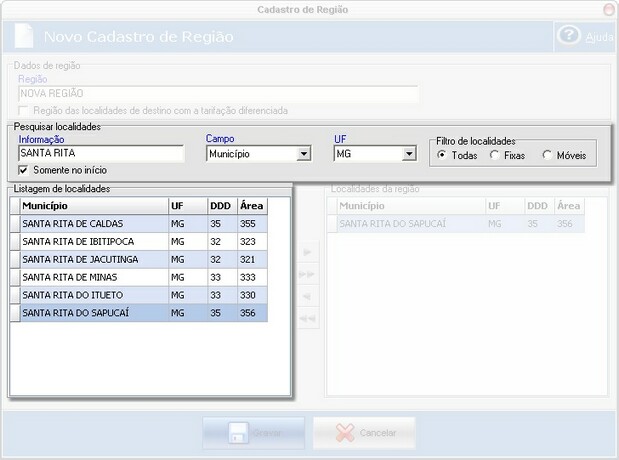619x460 pixels.
Task: Move selected locality to region with single right arrow
Action: pos(308,252)
